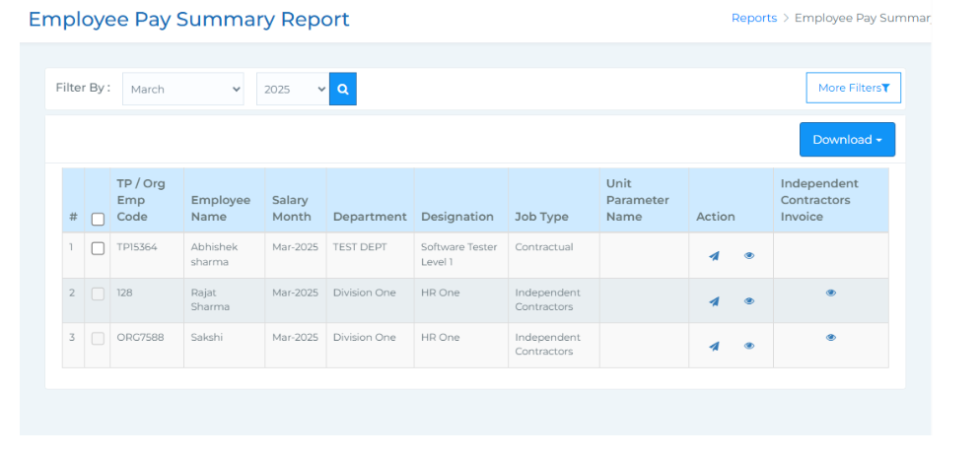Click view eye icon for Abhishek sharma
The height and width of the screenshot is (457, 980).
point(749,256)
